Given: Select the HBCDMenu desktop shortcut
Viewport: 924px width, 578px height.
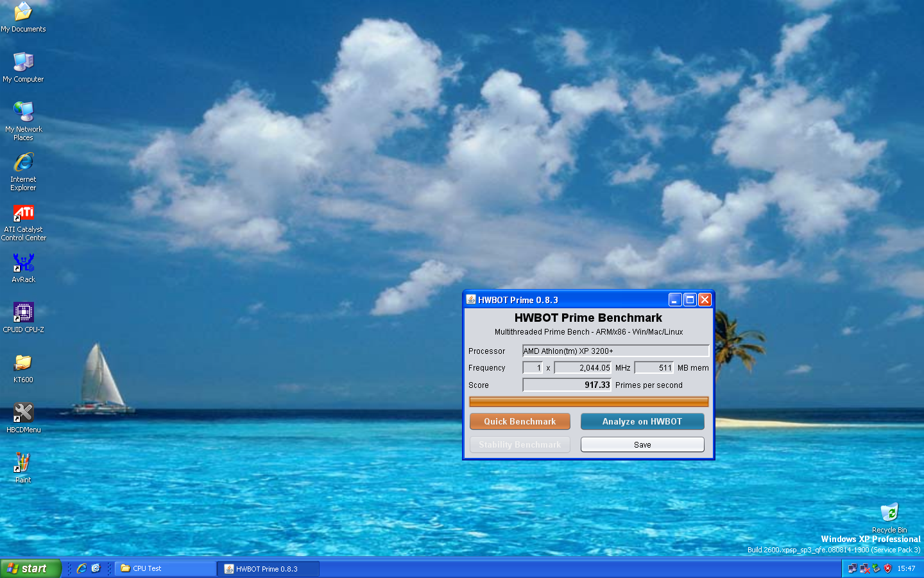Looking at the screenshot, I should (x=23, y=418).
